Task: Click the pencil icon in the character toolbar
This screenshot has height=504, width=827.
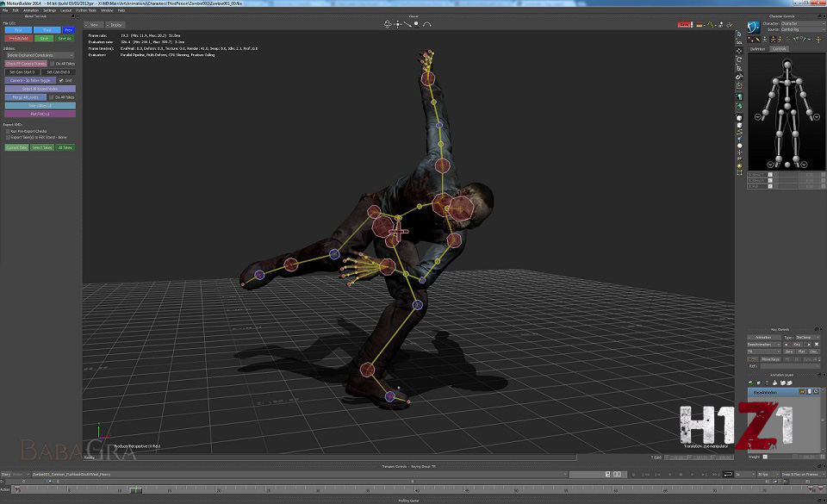Action: pos(757,39)
